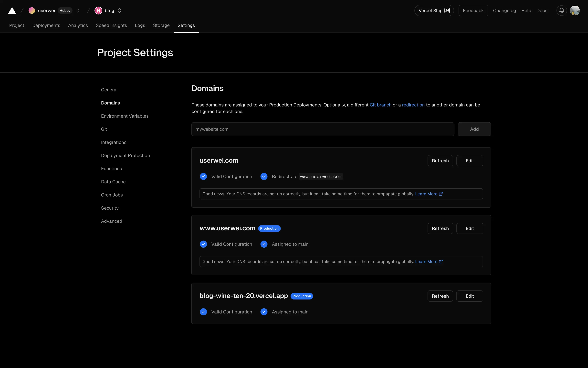Edit the userwei.com domain
This screenshot has height=368, width=588.
point(470,161)
